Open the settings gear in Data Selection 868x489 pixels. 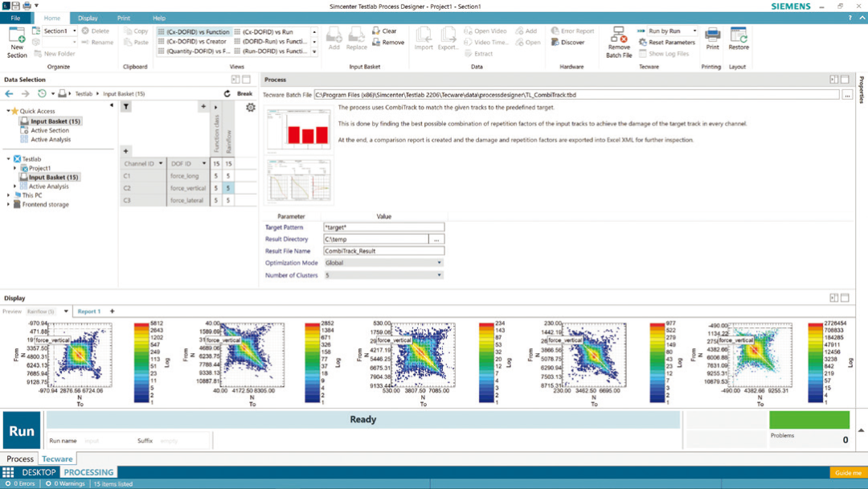(251, 108)
